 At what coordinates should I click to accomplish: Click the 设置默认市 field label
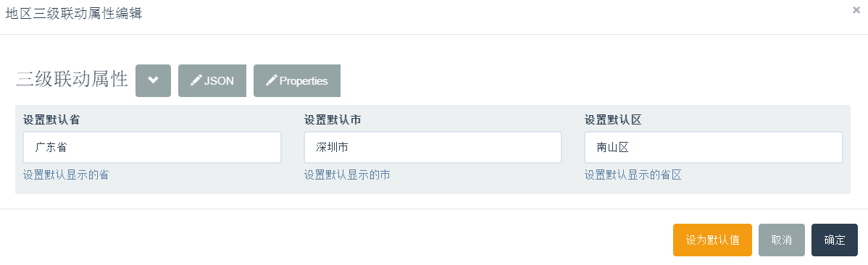332,120
